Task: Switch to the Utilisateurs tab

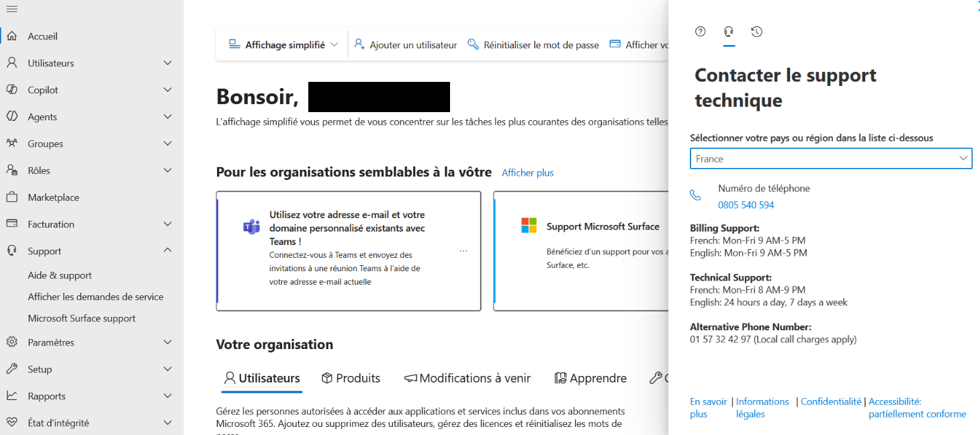Action: tap(262, 379)
